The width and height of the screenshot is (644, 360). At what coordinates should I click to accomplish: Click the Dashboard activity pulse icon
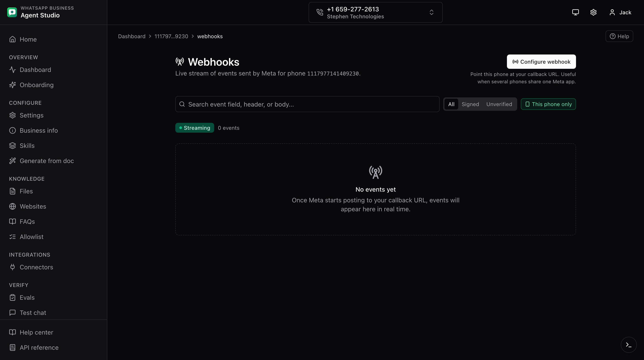pos(13,70)
